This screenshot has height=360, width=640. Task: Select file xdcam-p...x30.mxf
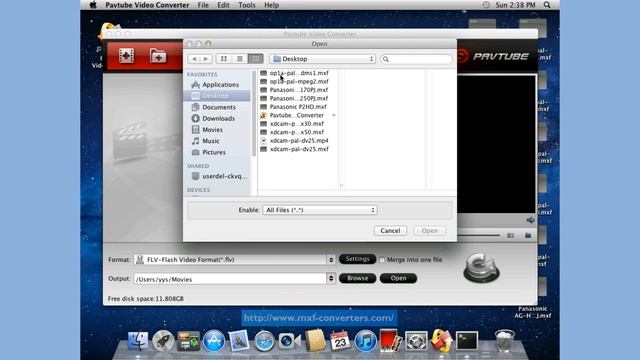click(x=298, y=124)
